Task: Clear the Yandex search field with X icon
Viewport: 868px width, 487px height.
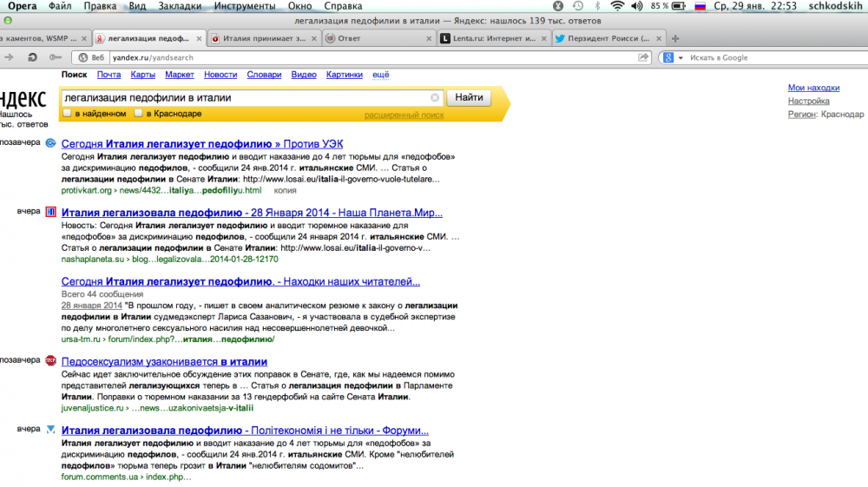Action: pyautogui.click(x=435, y=98)
